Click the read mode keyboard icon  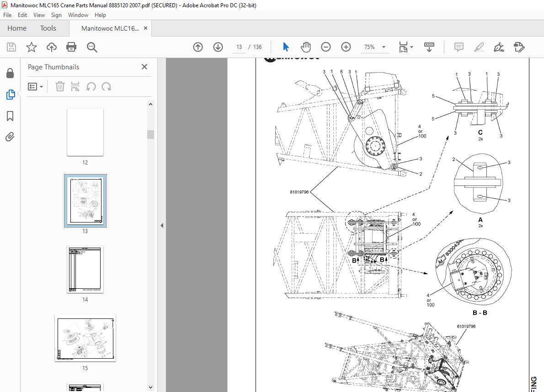429,47
